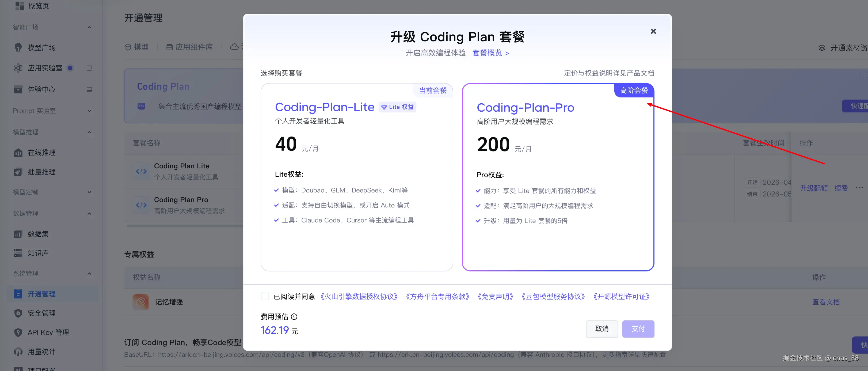Expand the Prompt 实验室 section

pyautogui.click(x=89, y=111)
